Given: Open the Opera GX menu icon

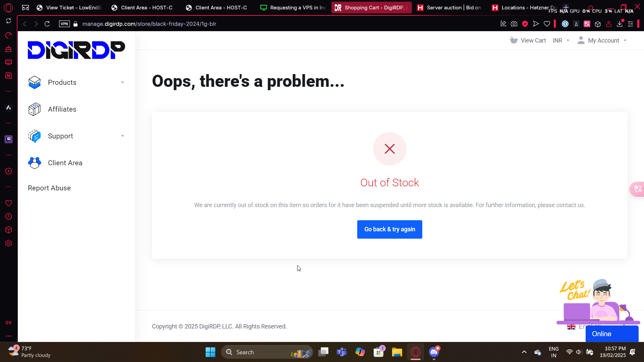Looking at the screenshot, I should (8, 7).
